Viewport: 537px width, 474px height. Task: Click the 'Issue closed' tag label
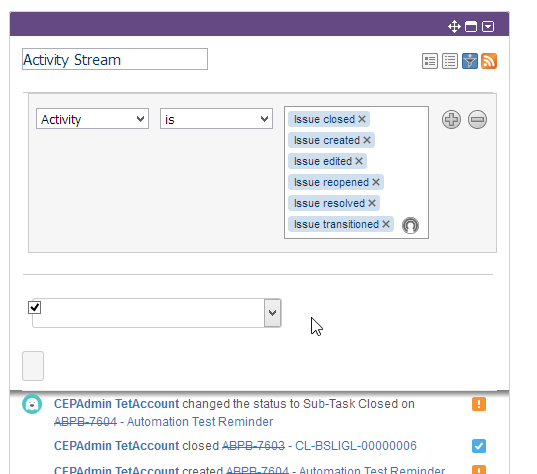coord(324,119)
